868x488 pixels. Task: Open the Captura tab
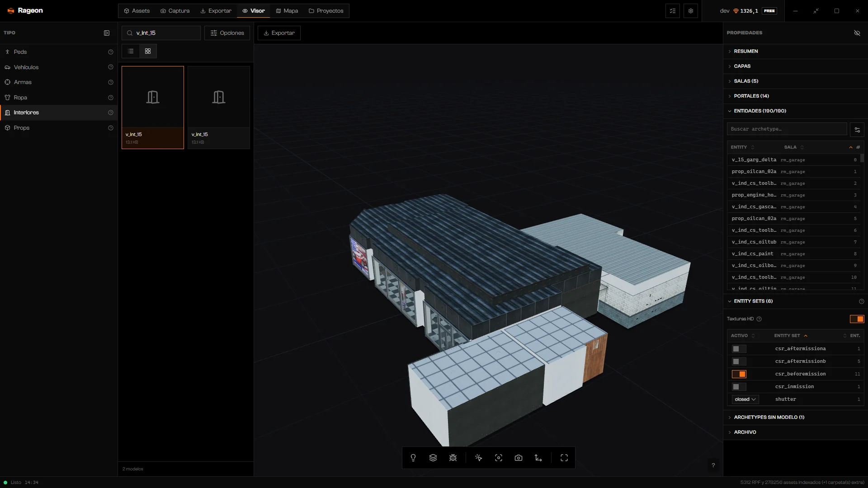[175, 11]
